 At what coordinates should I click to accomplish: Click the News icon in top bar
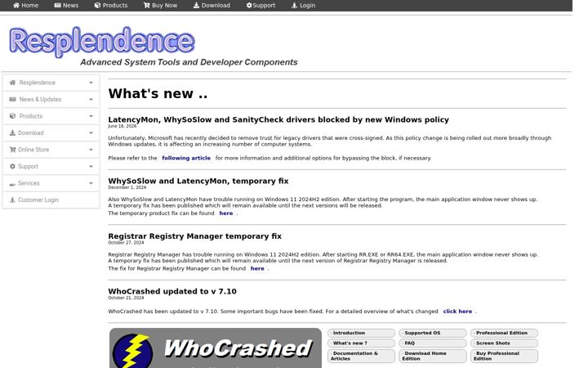coord(57,5)
